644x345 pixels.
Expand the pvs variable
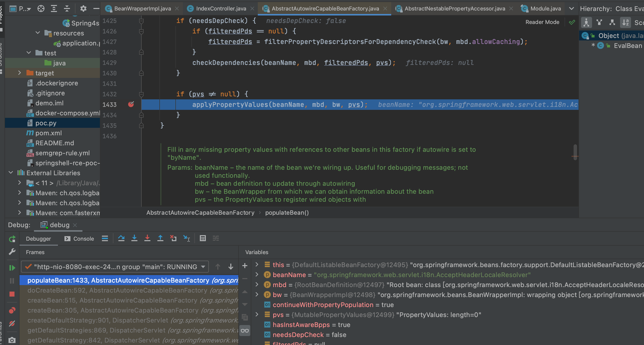point(257,315)
